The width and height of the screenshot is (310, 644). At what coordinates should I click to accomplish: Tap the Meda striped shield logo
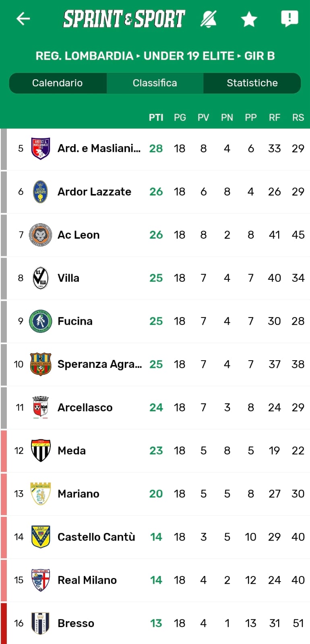coord(40,450)
